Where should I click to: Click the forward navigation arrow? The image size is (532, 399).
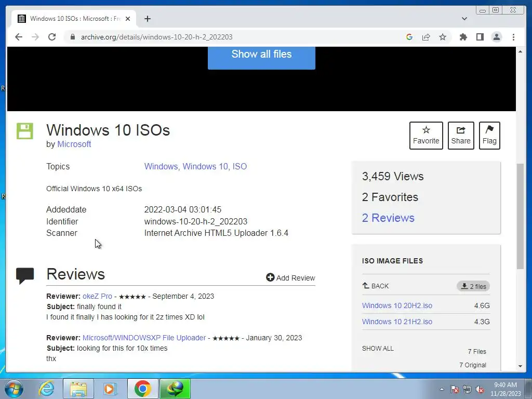pos(35,37)
